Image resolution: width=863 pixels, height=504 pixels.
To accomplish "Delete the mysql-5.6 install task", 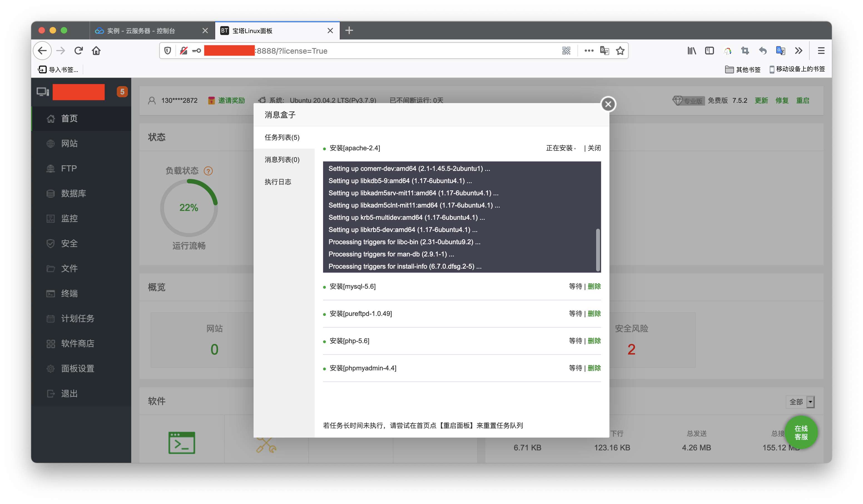I will tap(594, 286).
